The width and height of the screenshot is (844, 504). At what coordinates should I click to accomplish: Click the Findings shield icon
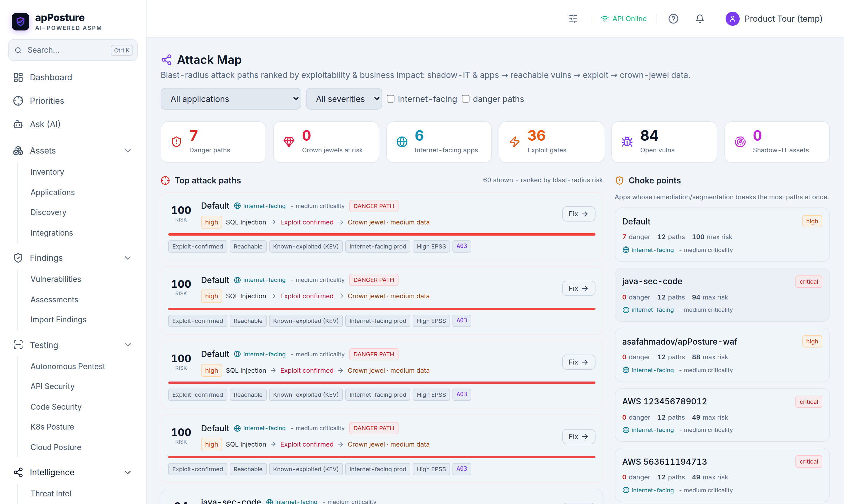click(x=18, y=258)
